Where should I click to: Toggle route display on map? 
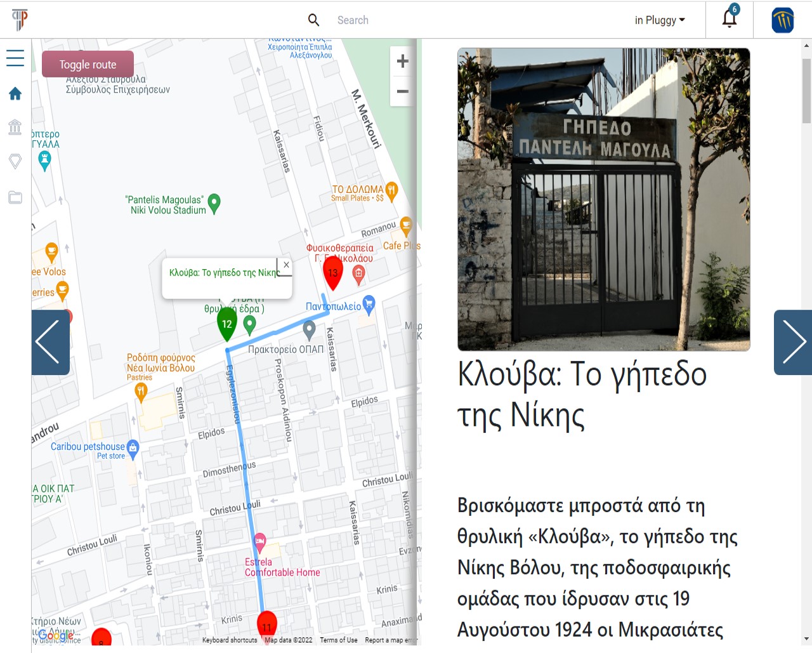click(88, 64)
